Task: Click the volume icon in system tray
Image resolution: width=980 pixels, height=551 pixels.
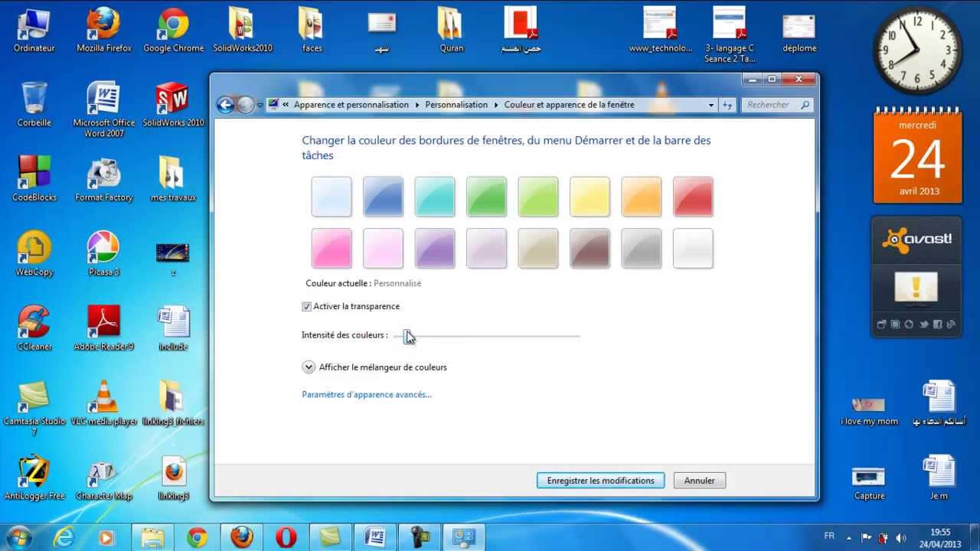Action: point(900,537)
